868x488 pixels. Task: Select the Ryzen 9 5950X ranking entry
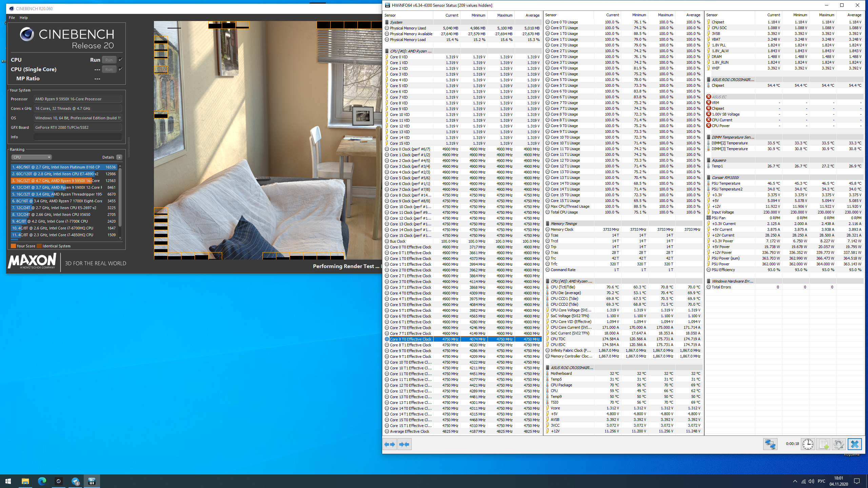tap(64, 181)
